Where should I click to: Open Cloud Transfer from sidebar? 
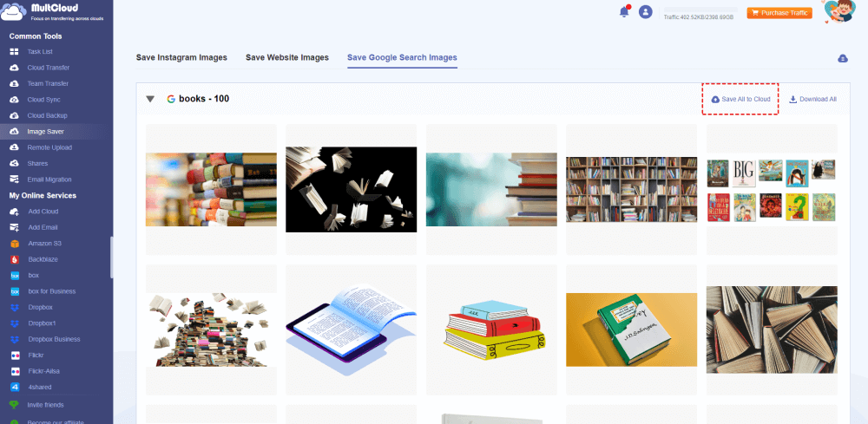[x=48, y=68]
